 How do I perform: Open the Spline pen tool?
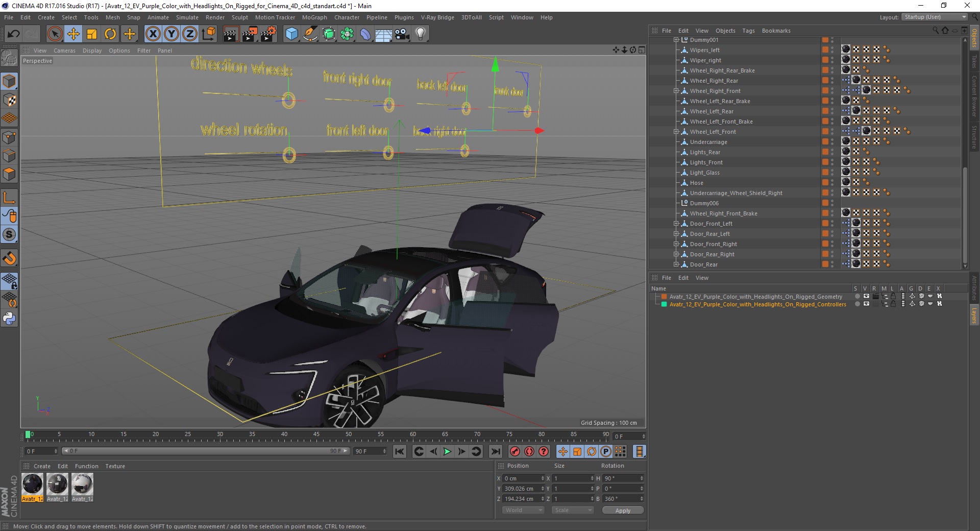[310, 34]
